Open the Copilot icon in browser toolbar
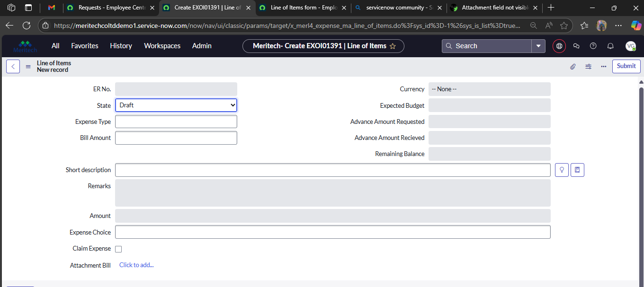644x287 pixels. tap(635, 26)
